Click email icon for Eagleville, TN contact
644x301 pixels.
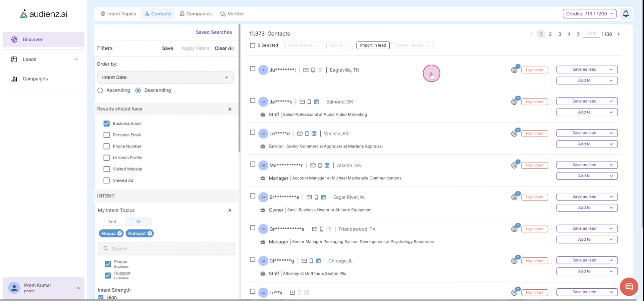306,70
